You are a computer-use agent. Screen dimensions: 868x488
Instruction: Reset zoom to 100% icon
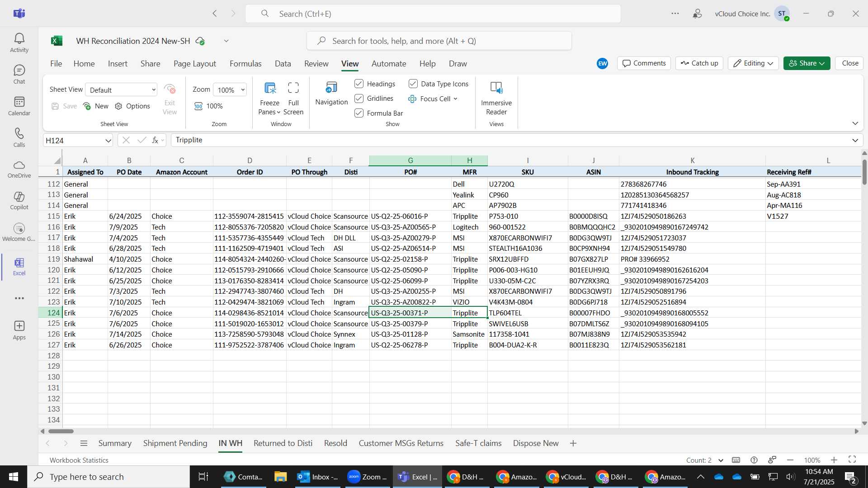pyautogui.click(x=198, y=106)
